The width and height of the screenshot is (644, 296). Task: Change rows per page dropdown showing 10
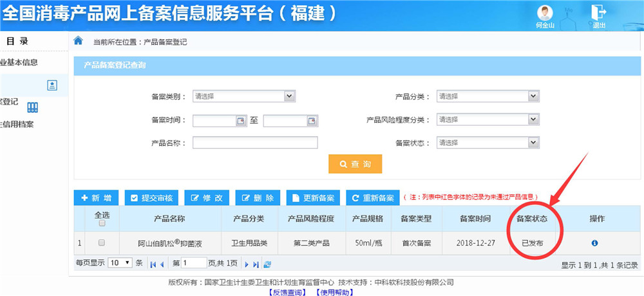[x=120, y=262]
